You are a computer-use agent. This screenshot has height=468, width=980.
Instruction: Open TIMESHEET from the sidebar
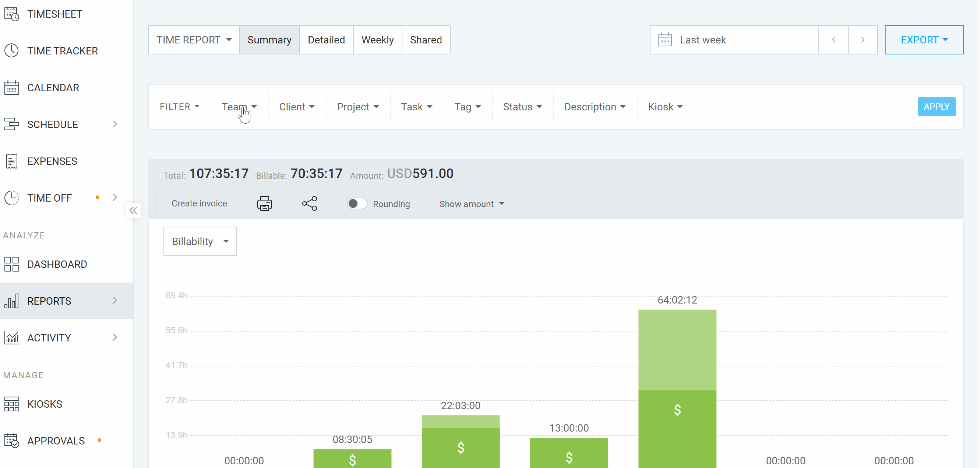[55, 14]
